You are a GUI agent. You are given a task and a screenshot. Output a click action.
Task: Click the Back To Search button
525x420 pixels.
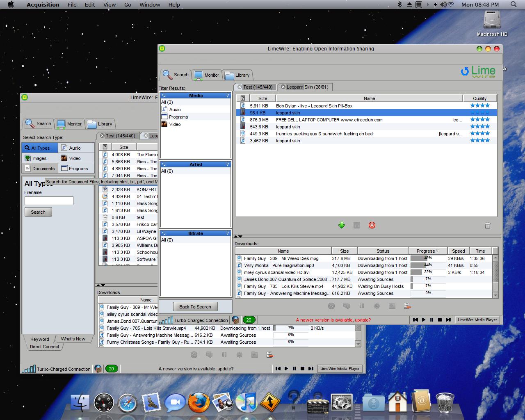[195, 307]
